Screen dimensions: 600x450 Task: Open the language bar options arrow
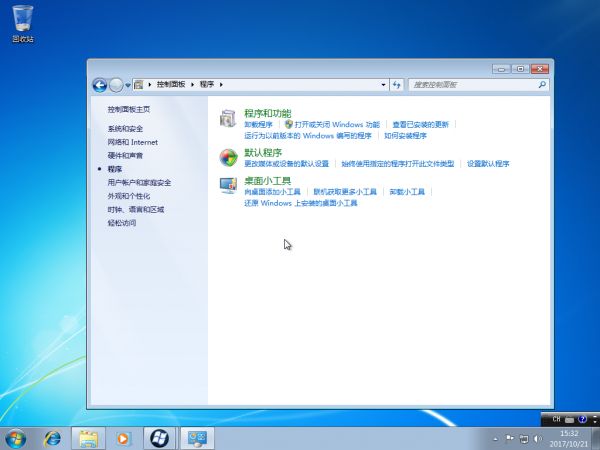594,420
